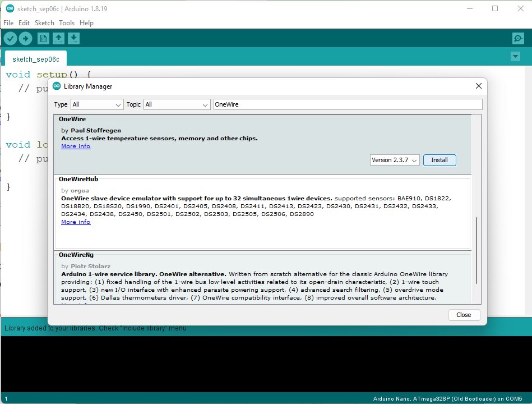Maximize the Arduino IDE window
Screen dimensions: 532x404
coord(495,8)
